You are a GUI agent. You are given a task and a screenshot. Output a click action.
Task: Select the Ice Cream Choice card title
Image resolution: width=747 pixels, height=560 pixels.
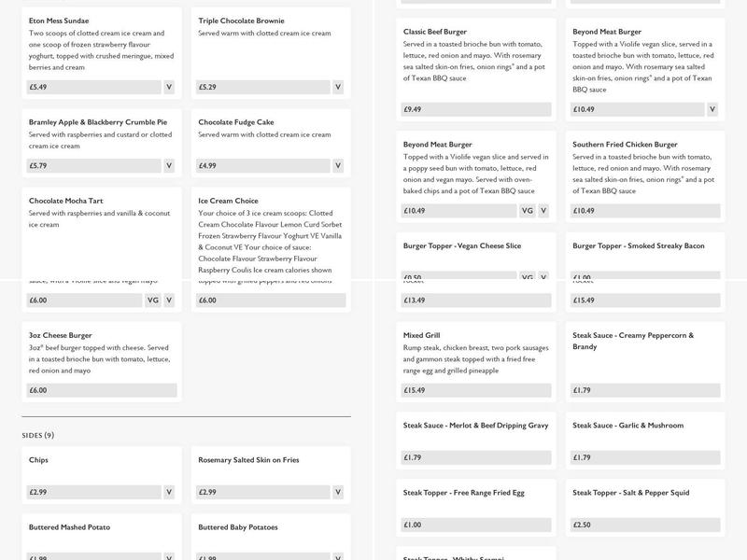point(229,201)
